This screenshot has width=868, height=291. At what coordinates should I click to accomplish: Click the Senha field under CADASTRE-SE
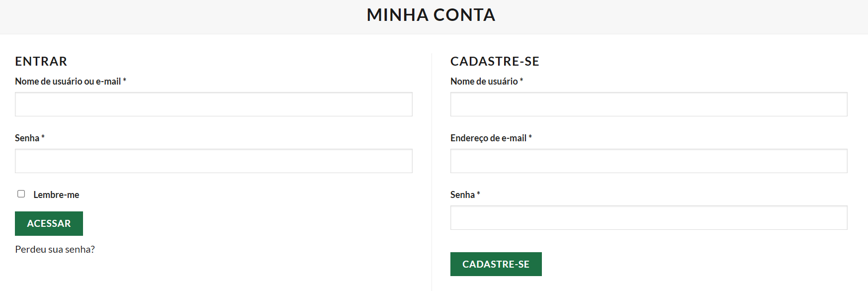[649, 218]
